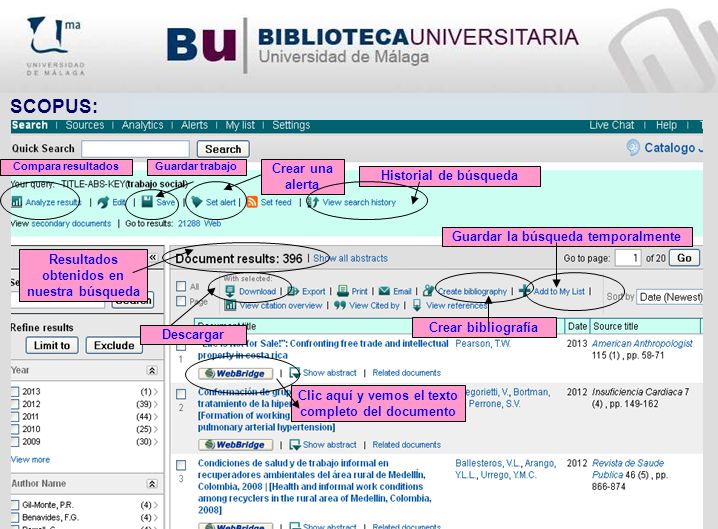718x529 pixels.
Task: Click Related documents for result 2
Action: pyautogui.click(x=407, y=445)
